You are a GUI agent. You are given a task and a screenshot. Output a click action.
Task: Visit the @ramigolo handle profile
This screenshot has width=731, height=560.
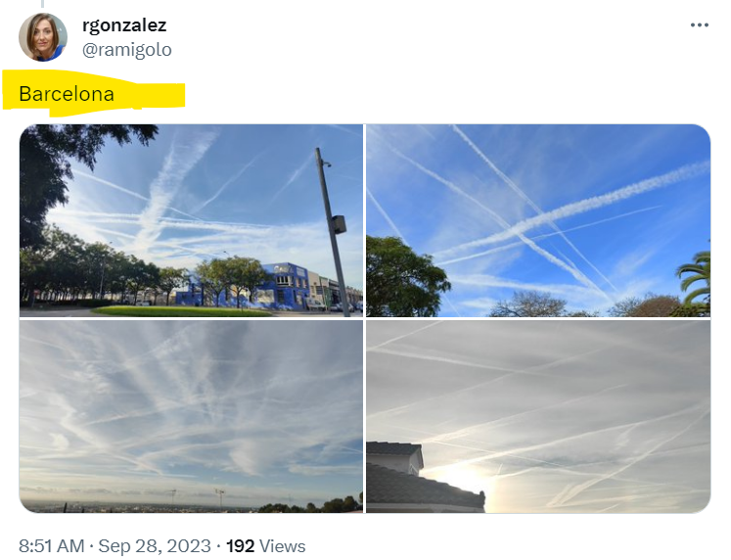(127, 49)
